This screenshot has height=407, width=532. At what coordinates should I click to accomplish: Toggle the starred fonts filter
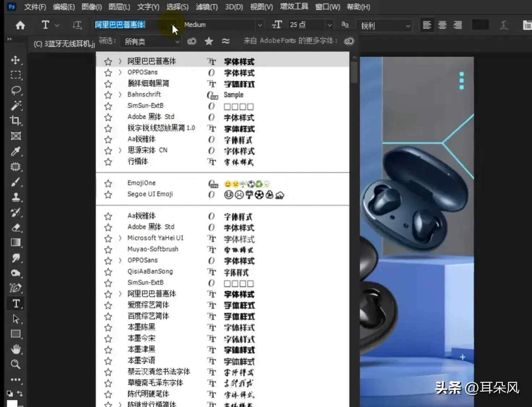point(209,41)
